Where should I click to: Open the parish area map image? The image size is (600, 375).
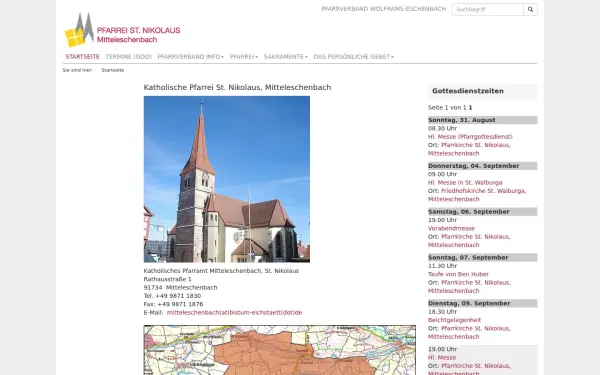point(280,350)
